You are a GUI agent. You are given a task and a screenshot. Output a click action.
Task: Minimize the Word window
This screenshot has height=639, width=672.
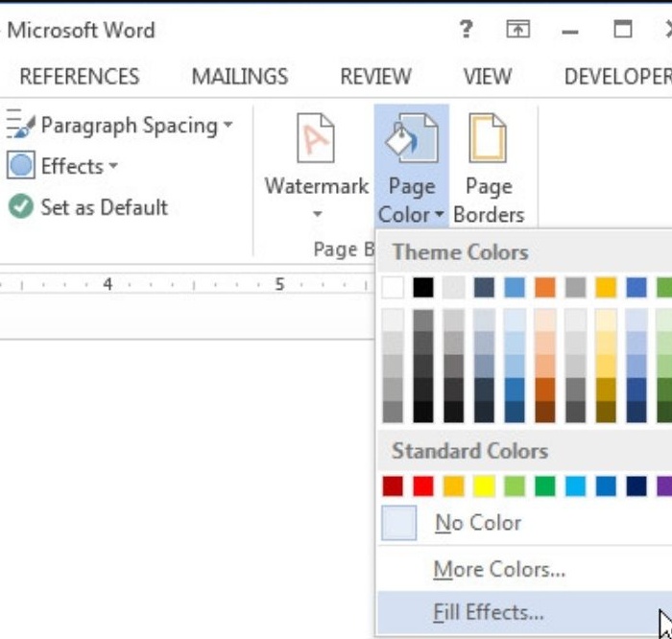click(570, 32)
